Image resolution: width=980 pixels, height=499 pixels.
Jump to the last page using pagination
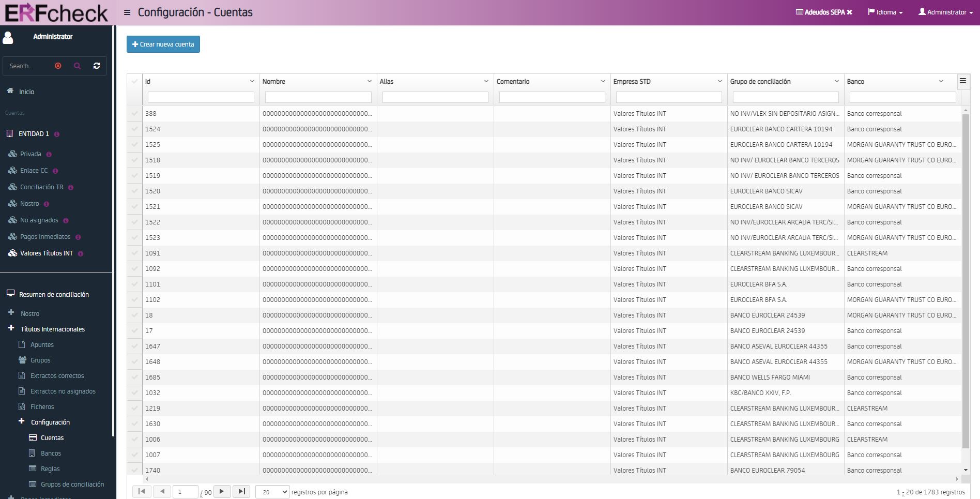pos(241,492)
